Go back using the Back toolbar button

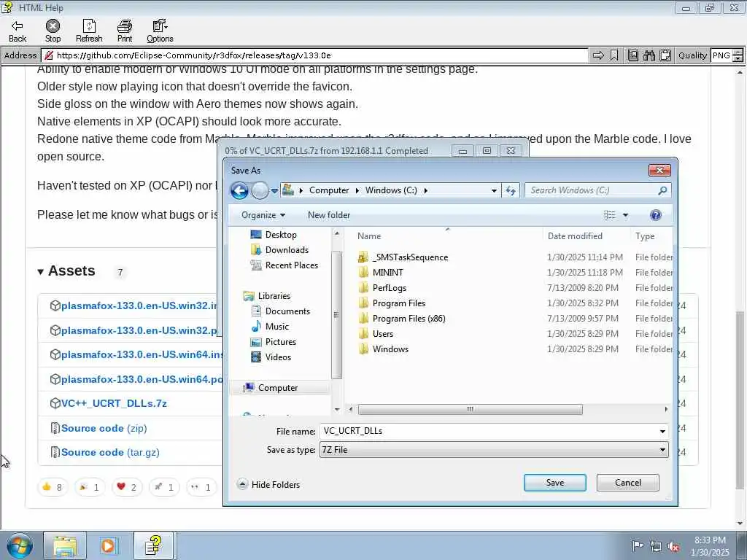pyautogui.click(x=18, y=31)
